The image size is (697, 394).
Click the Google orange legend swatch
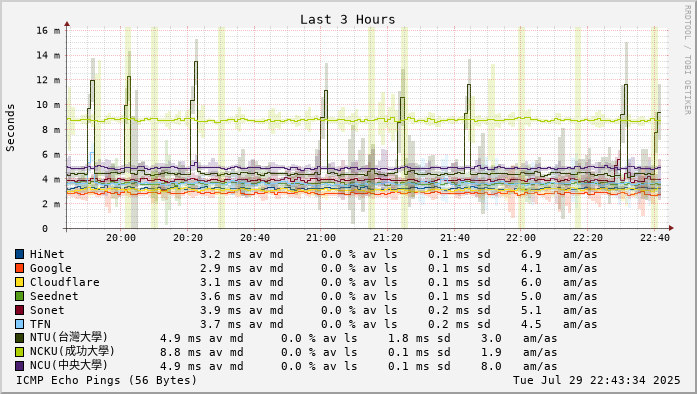(x=20, y=268)
